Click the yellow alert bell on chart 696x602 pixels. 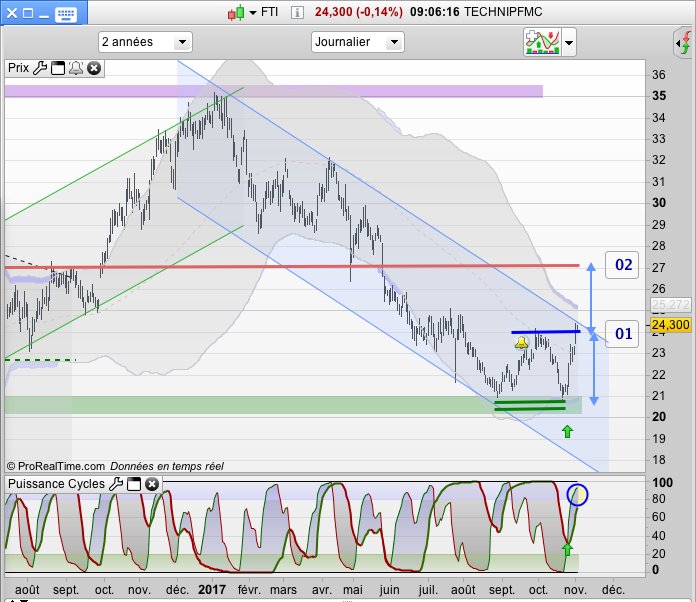tap(522, 343)
